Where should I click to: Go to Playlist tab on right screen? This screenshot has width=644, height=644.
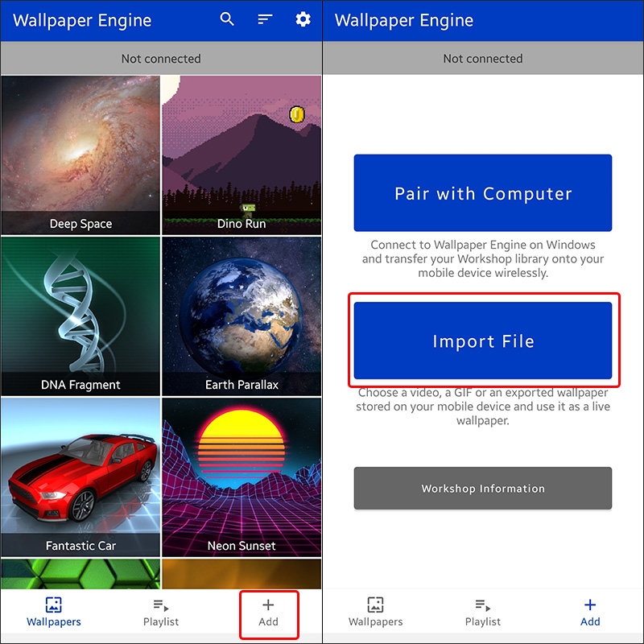482,612
